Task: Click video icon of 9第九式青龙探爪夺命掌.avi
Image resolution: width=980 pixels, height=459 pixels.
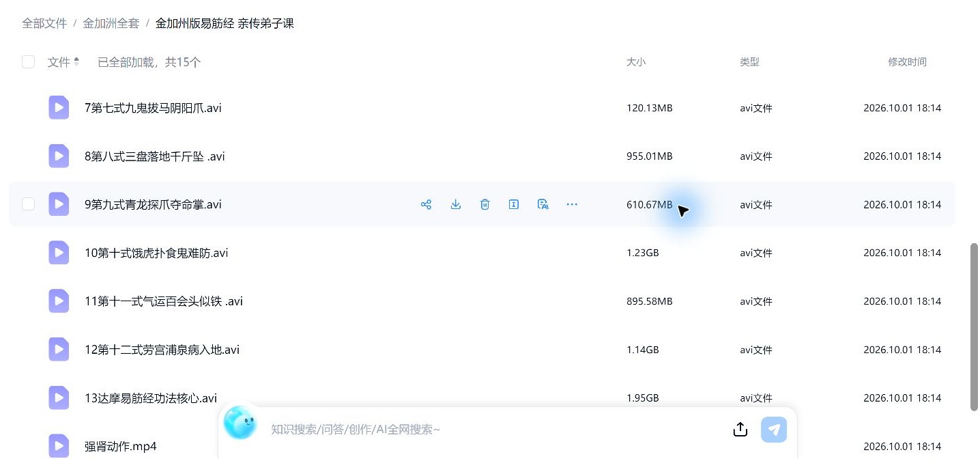Action: point(59,204)
